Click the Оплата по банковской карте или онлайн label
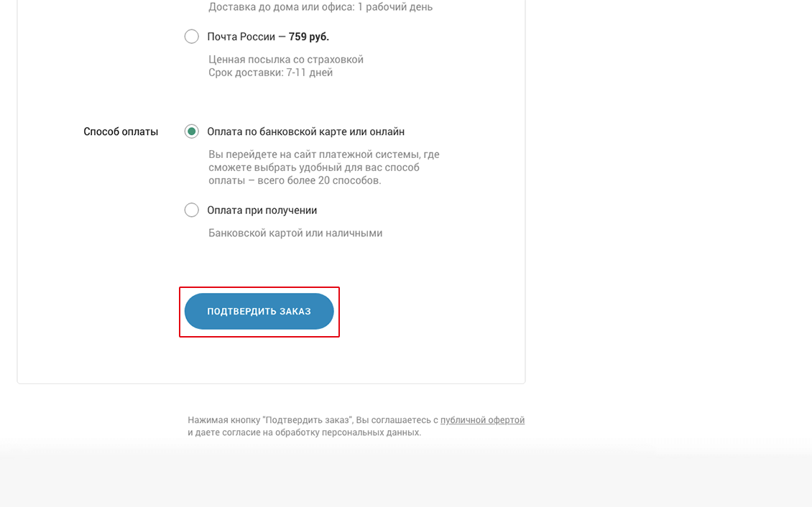The width and height of the screenshot is (812, 507). (x=305, y=132)
